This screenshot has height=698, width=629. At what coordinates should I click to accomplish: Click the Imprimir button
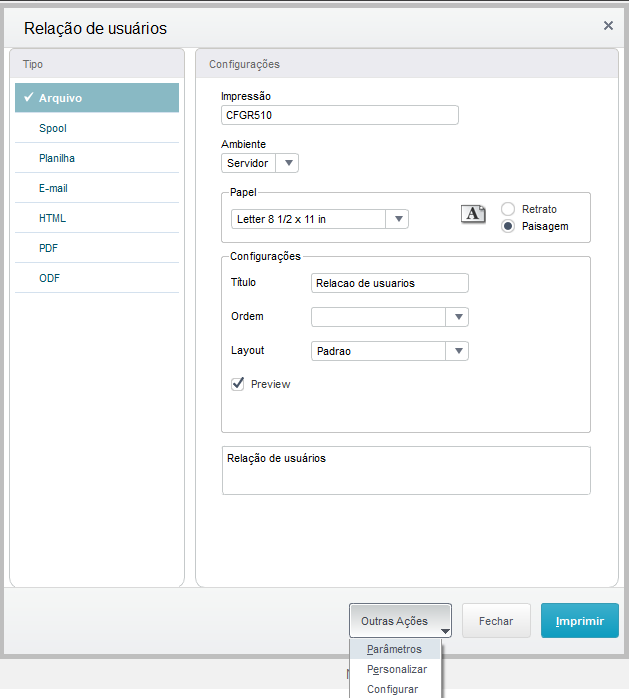[x=580, y=621]
